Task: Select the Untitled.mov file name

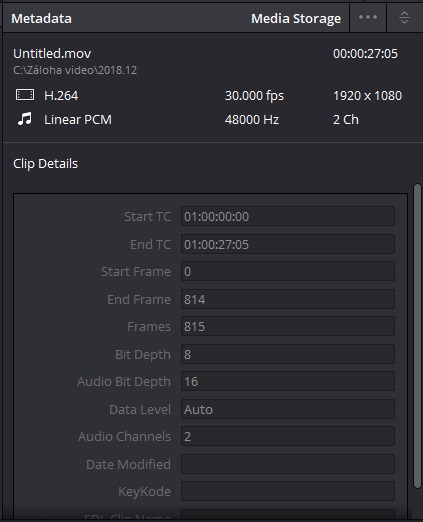Action: click(x=52, y=53)
